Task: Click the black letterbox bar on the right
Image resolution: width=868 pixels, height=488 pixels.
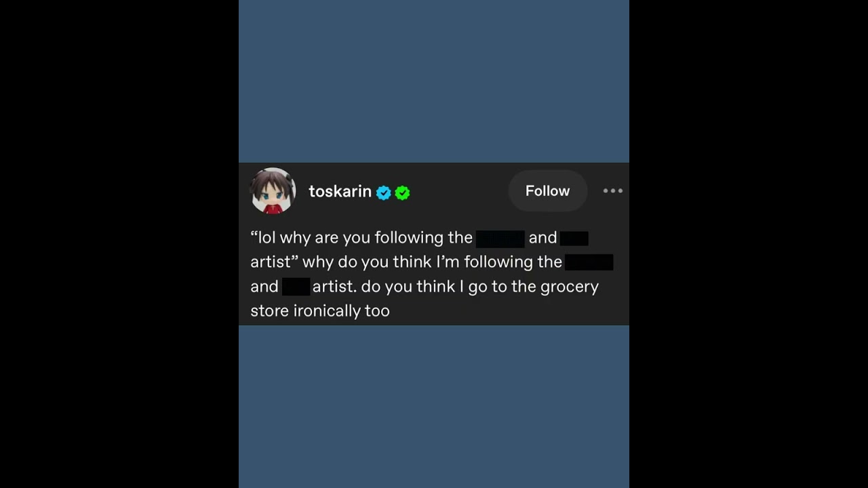Action: point(749,244)
